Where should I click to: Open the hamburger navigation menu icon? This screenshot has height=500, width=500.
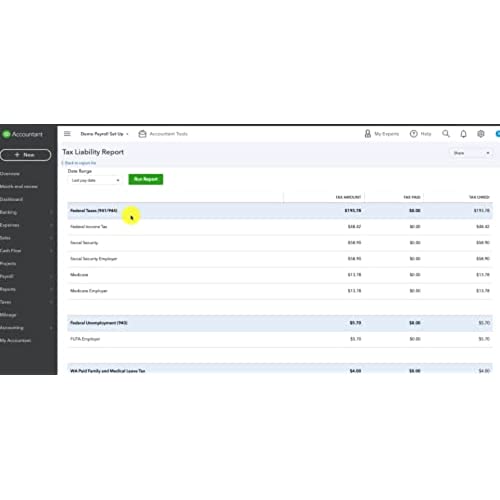coord(67,134)
